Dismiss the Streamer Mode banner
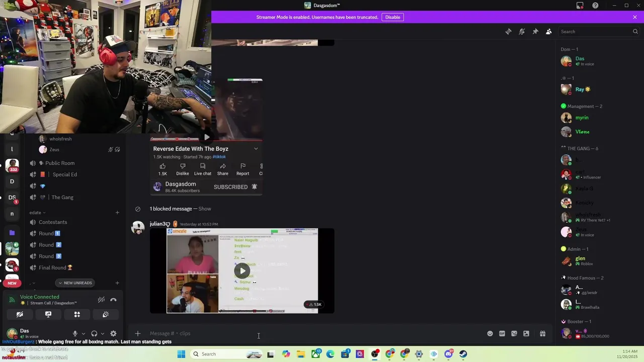 pos(635,17)
